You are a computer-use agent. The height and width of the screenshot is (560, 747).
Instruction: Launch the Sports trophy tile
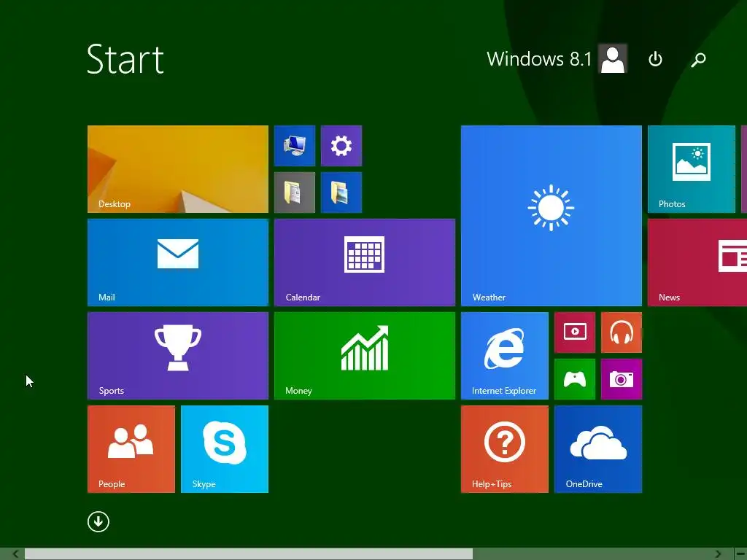(178, 356)
